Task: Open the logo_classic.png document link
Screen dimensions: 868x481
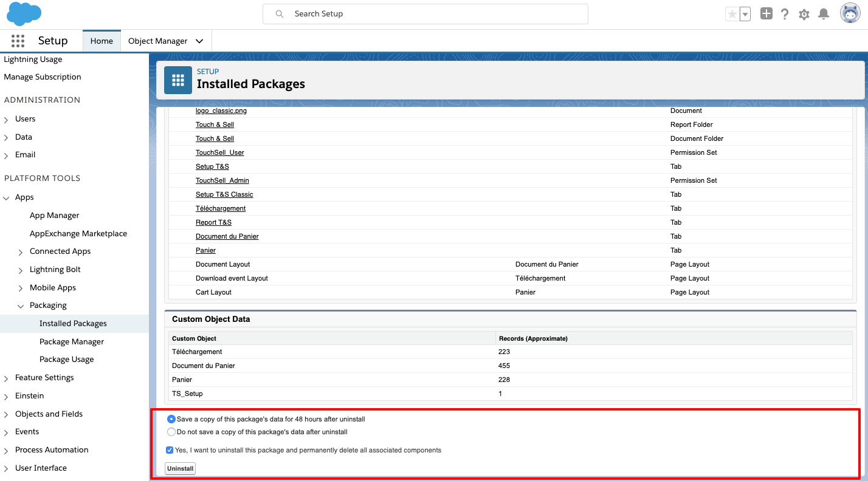Action: point(221,111)
